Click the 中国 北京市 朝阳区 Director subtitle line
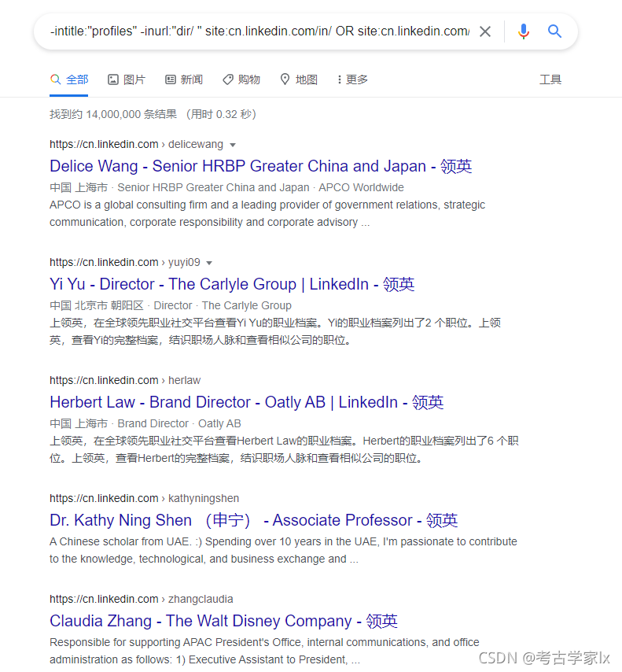The width and height of the screenshot is (622, 672). click(171, 305)
